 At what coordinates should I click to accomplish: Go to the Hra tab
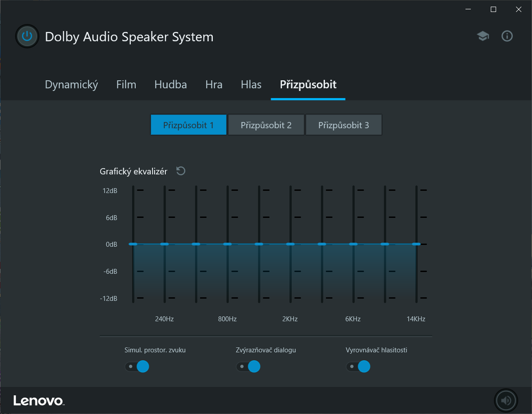pos(214,85)
